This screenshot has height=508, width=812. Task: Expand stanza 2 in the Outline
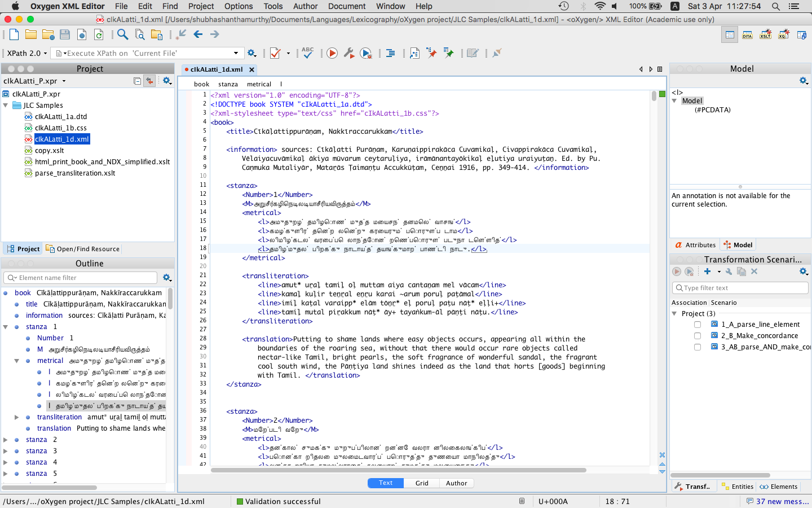point(6,440)
